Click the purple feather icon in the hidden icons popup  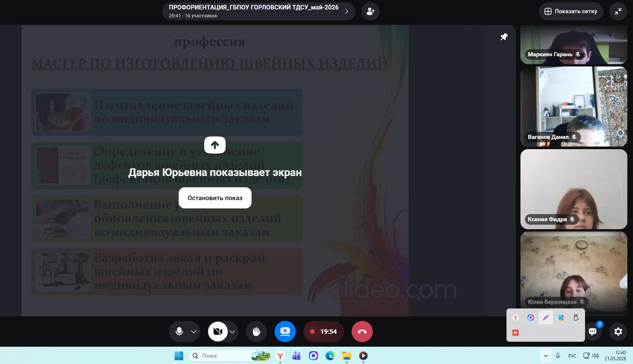(x=546, y=318)
